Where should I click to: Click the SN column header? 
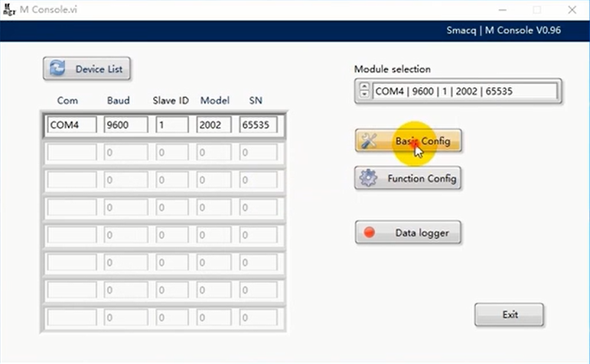point(256,100)
